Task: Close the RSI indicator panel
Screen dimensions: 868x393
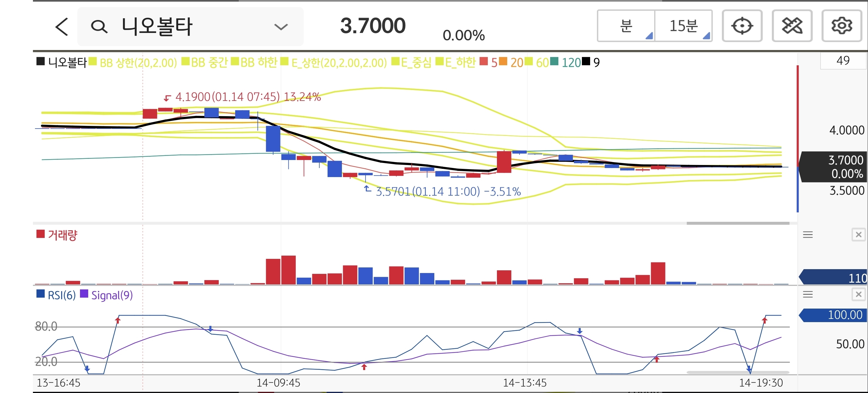Action: click(x=858, y=294)
